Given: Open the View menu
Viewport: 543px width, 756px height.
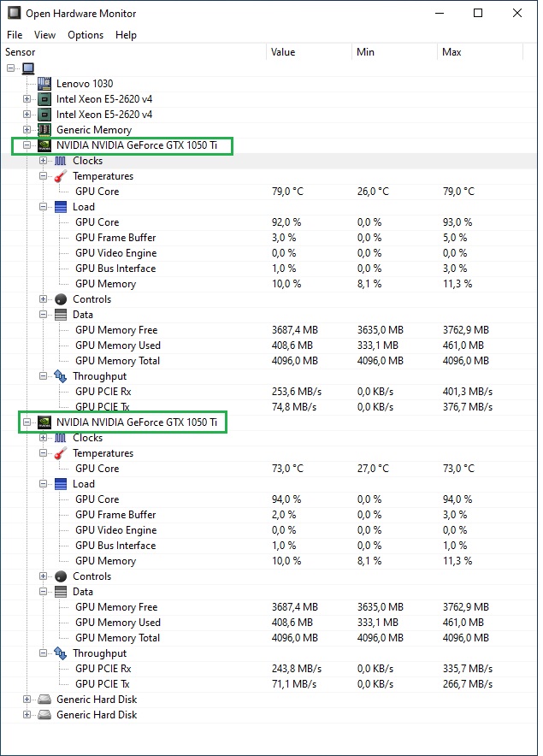Looking at the screenshot, I should [x=44, y=35].
